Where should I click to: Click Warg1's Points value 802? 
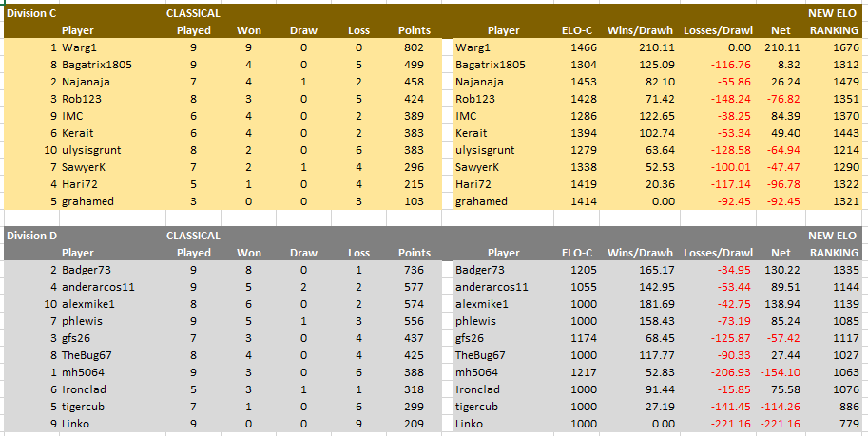pyautogui.click(x=414, y=47)
